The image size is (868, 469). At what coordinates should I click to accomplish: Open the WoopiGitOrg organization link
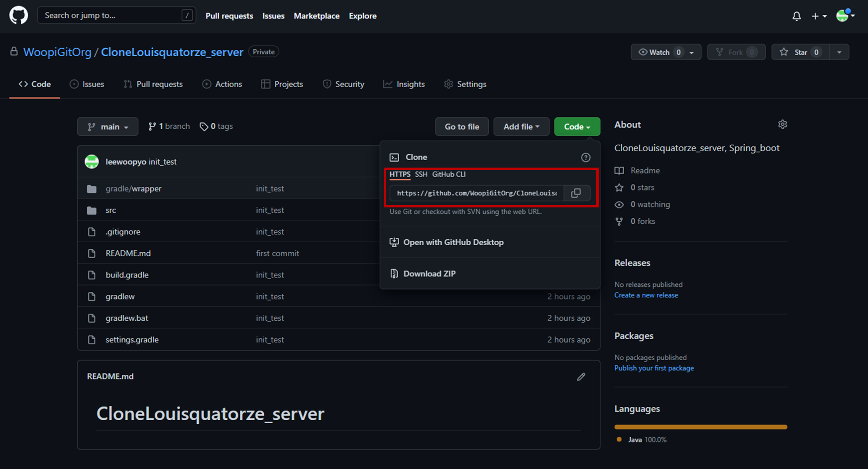point(57,52)
